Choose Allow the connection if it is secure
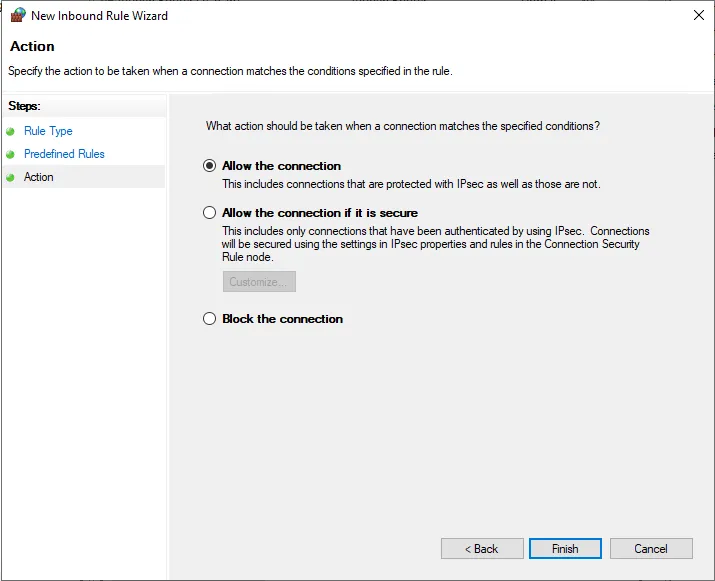The image size is (715, 581). coord(209,213)
